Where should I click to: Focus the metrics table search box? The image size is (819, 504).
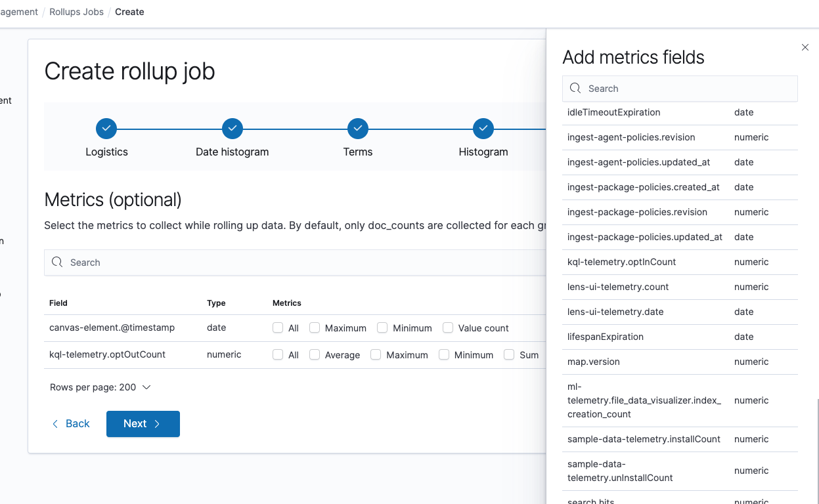(296, 262)
